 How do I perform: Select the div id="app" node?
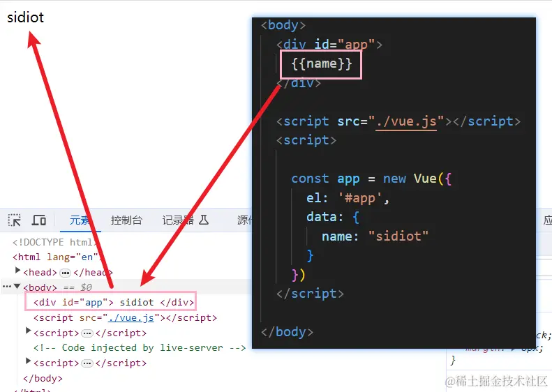tap(114, 302)
